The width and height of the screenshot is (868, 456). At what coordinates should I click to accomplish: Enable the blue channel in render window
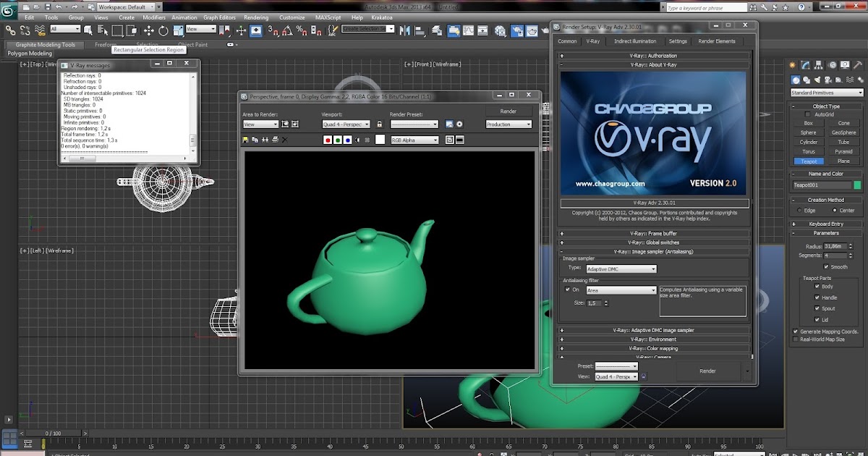348,140
